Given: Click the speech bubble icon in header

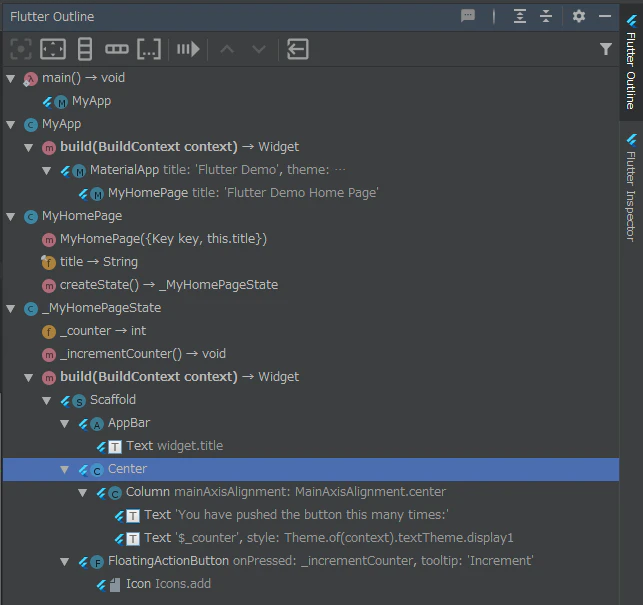Looking at the screenshot, I should (x=468, y=16).
